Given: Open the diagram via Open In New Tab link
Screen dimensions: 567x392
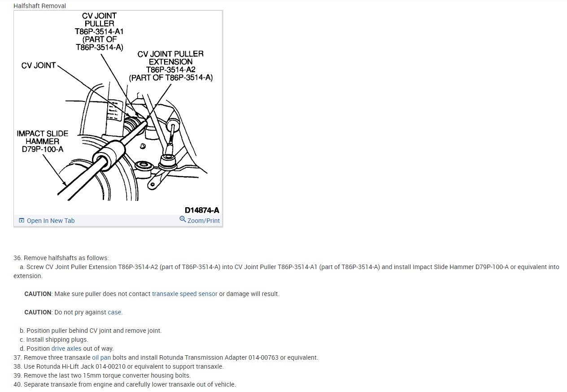Looking at the screenshot, I should pyautogui.click(x=51, y=221).
